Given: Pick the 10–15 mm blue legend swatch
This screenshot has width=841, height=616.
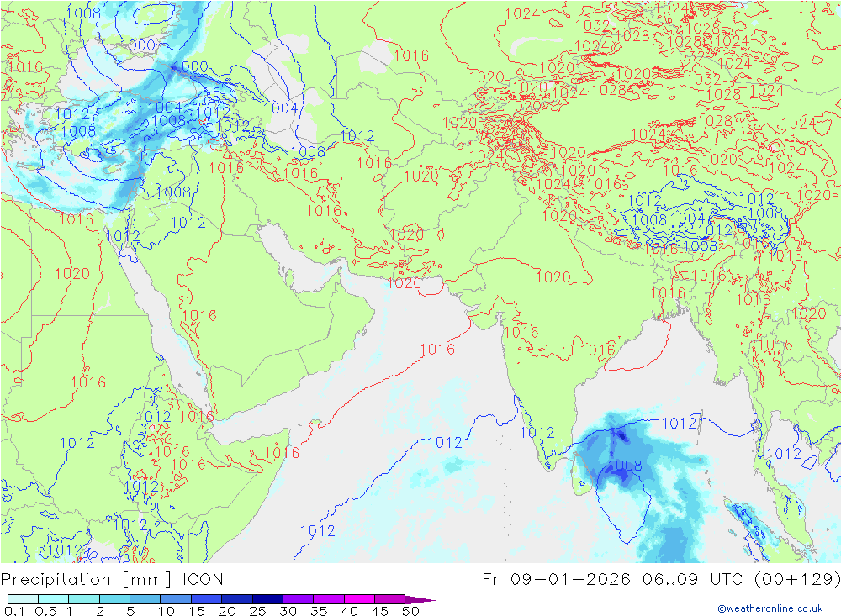Looking at the screenshot, I should pyautogui.click(x=176, y=599).
